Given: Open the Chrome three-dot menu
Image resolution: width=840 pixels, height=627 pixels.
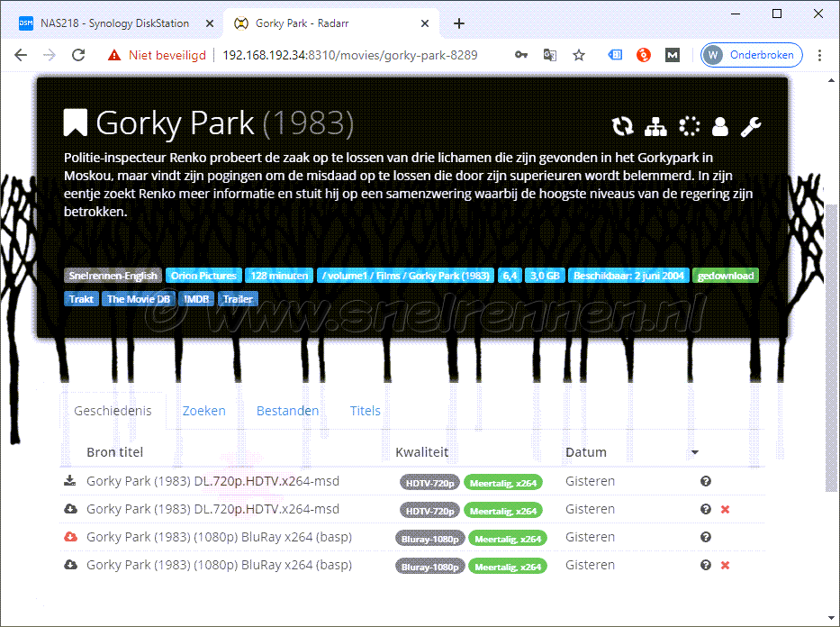Looking at the screenshot, I should (x=819, y=55).
